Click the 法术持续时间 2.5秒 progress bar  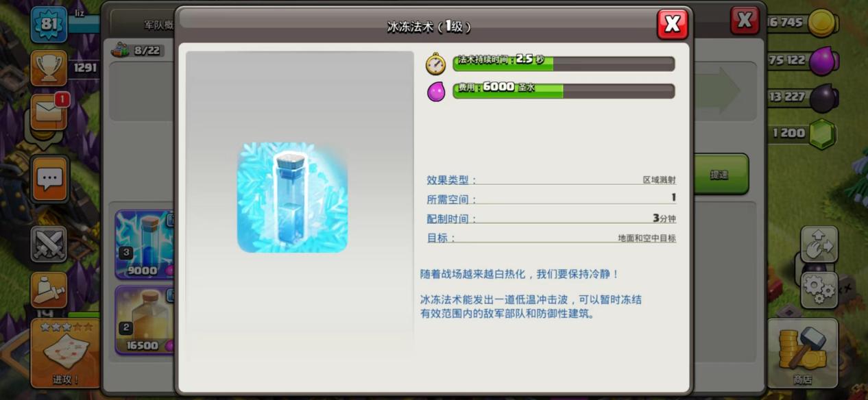tap(564, 64)
